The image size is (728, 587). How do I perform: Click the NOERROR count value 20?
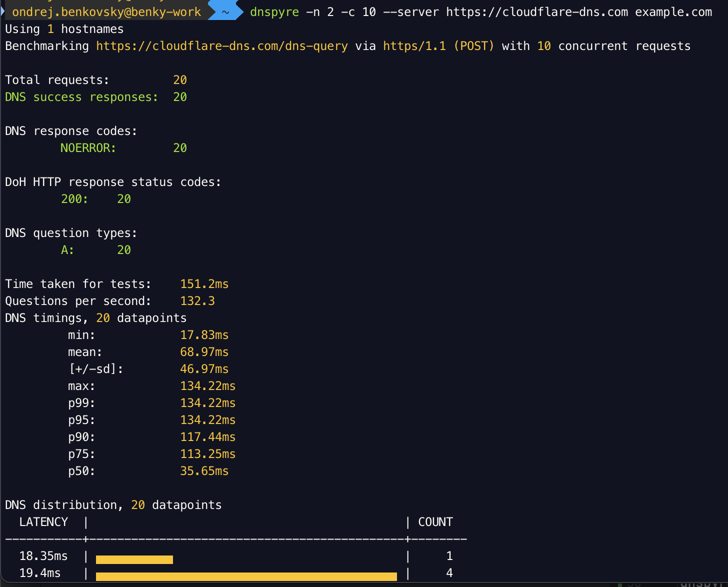pos(180,148)
